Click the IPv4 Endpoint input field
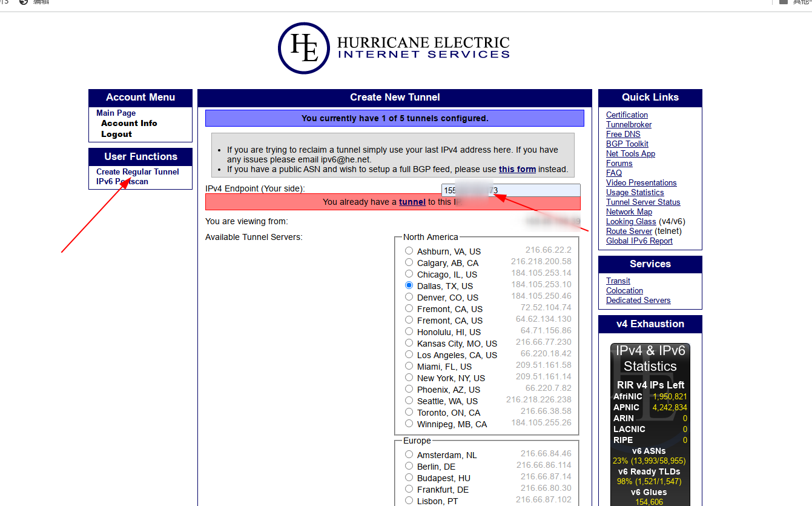The image size is (812, 506). tap(510, 190)
